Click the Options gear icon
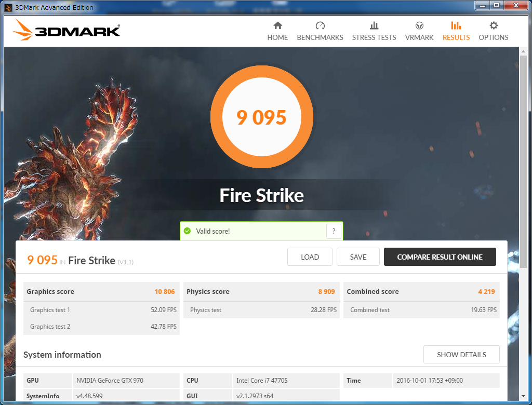This screenshot has height=405, width=532. (x=494, y=25)
